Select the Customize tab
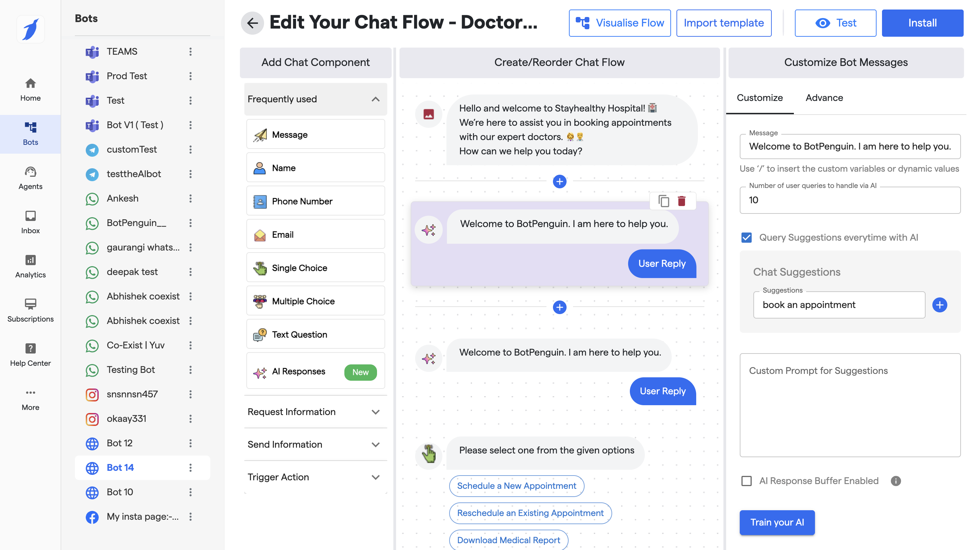The width and height of the screenshot is (980, 550). (x=759, y=98)
